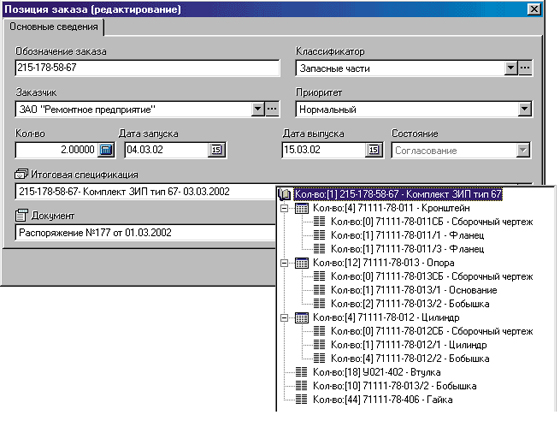Screen dimensions: 560x421
Task: Select row 71111-78-012/2 - Бобышка
Action: pyautogui.click(x=410, y=358)
